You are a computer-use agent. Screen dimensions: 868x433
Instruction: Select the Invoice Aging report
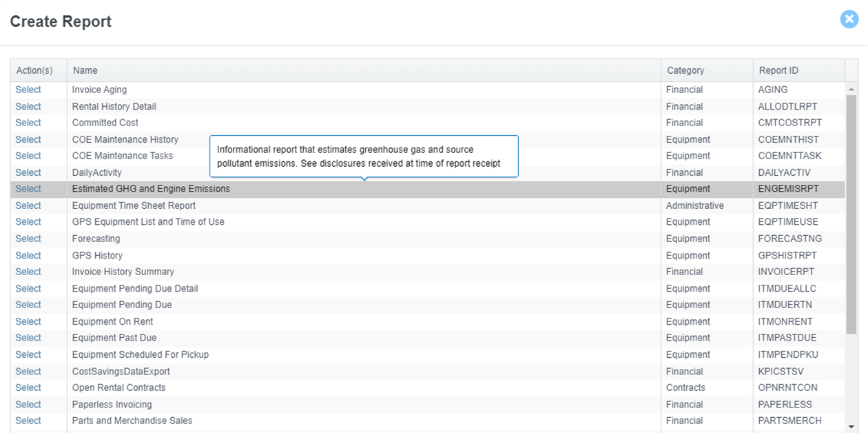28,90
